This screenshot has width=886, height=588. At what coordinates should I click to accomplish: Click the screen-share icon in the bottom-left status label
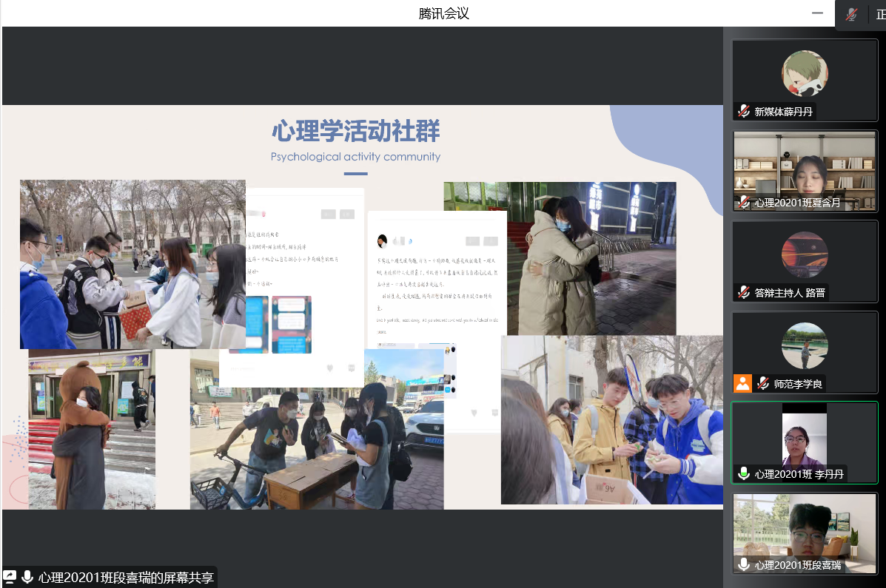pos(10,577)
